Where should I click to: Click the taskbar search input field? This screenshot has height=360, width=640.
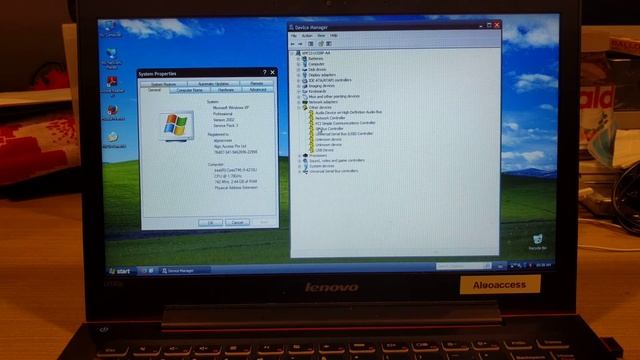click(x=463, y=266)
